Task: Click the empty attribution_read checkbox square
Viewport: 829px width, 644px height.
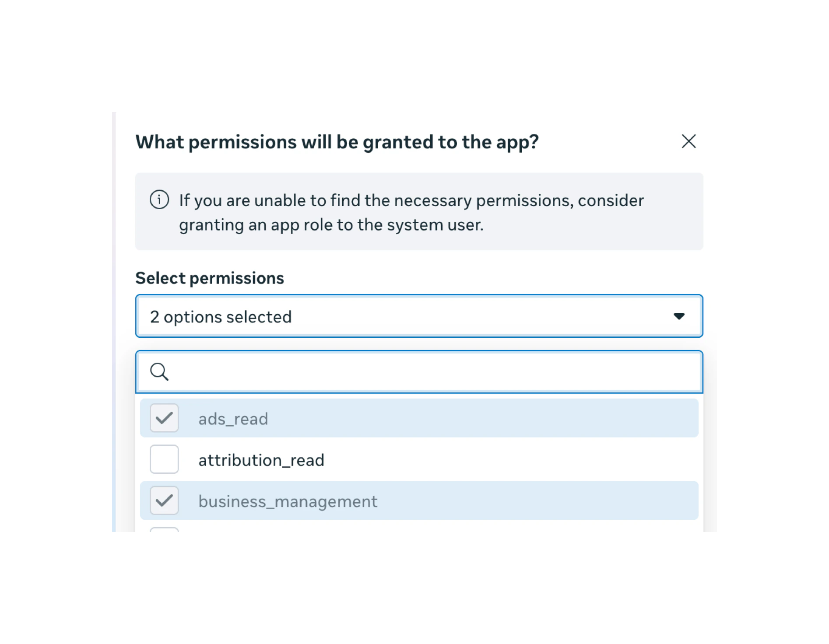Action: 164,459
